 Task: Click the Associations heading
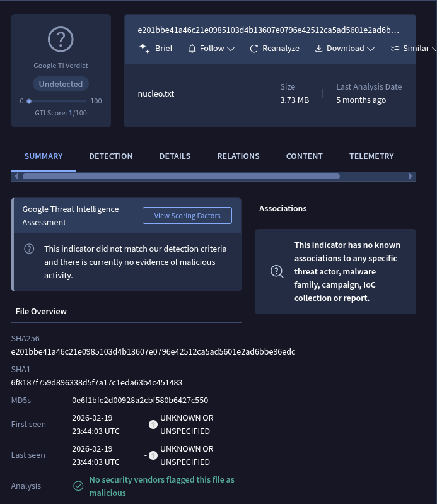pos(283,208)
